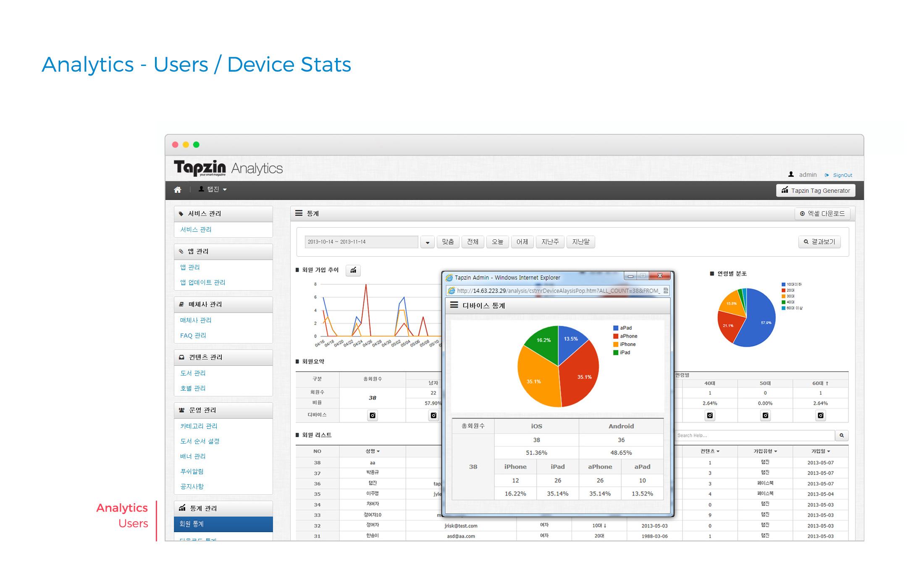Click the magnifier search button by Search Help

(x=842, y=436)
